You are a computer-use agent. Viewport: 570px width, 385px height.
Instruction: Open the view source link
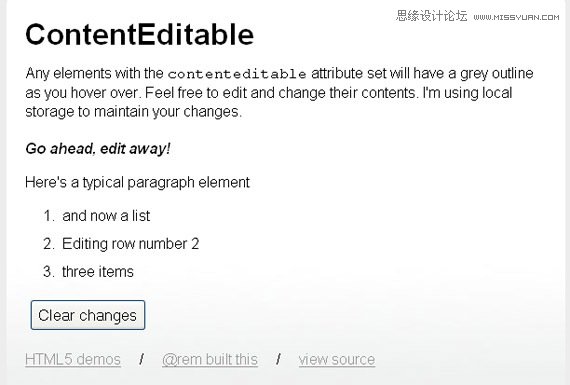coord(337,360)
